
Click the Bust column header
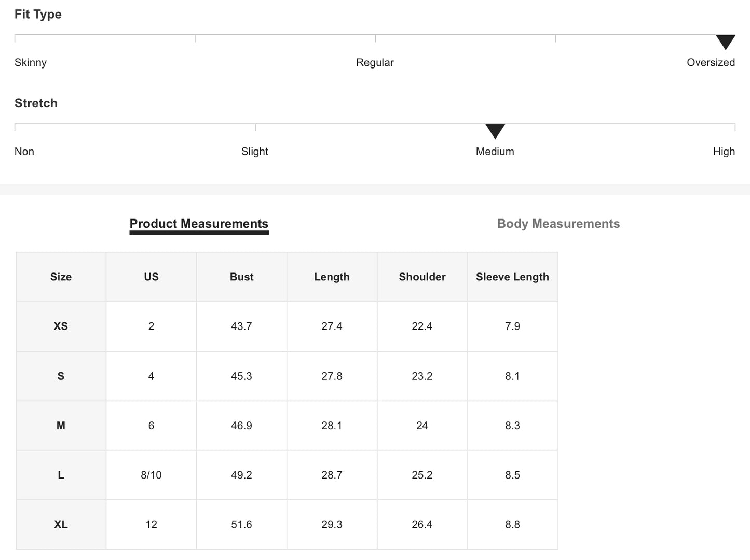(x=241, y=277)
